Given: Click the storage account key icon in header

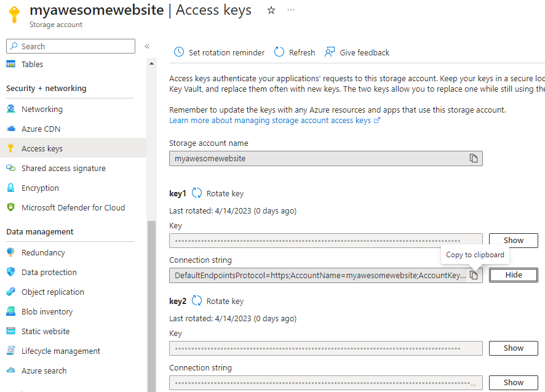Looking at the screenshot, I should click(14, 15).
